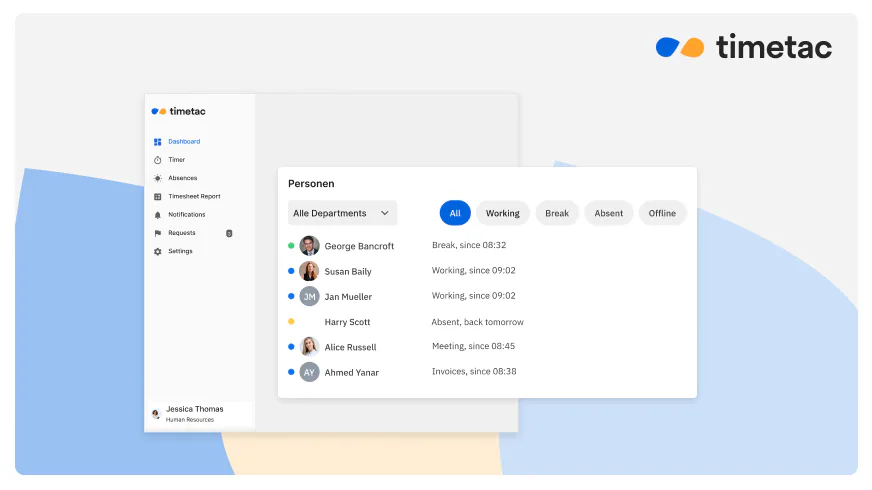Click the name Susan Baily
Viewport: 872px width, 490px height.
tap(348, 271)
